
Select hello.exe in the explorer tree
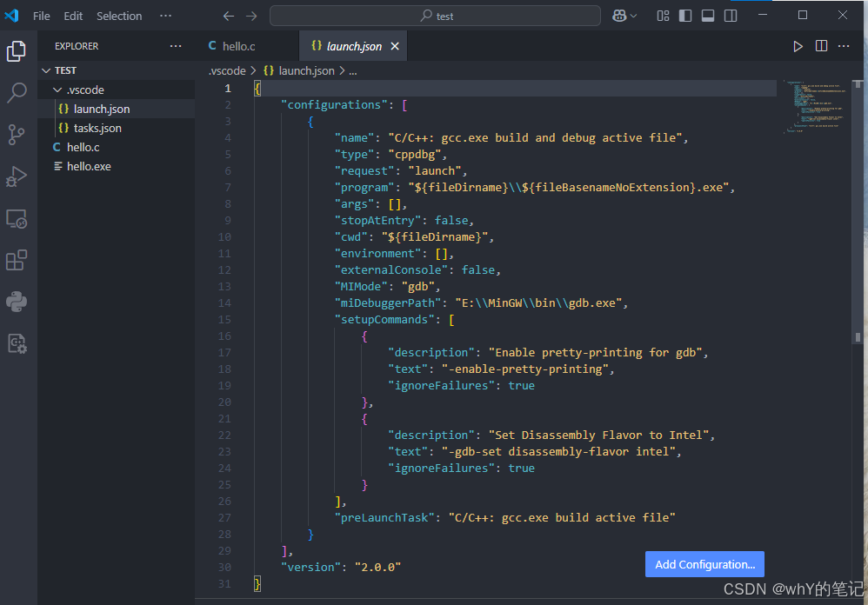coord(116,166)
